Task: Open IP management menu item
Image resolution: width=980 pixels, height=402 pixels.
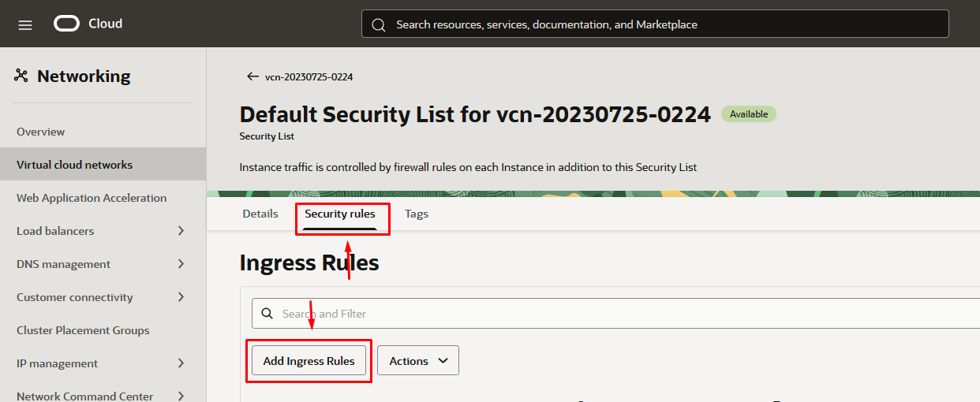Action: coord(57,363)
